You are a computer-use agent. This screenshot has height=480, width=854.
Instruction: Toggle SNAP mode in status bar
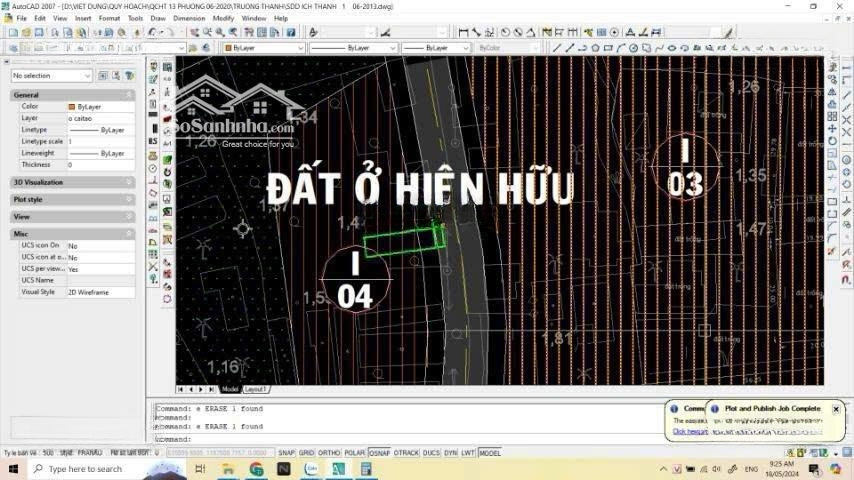[286, 453]
